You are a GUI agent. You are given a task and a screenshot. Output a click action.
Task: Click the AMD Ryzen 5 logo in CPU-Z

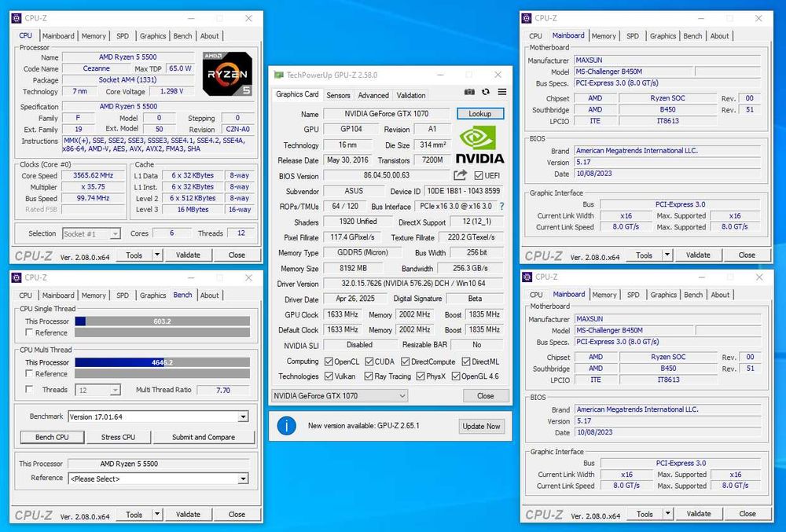(x=228, y=74)
